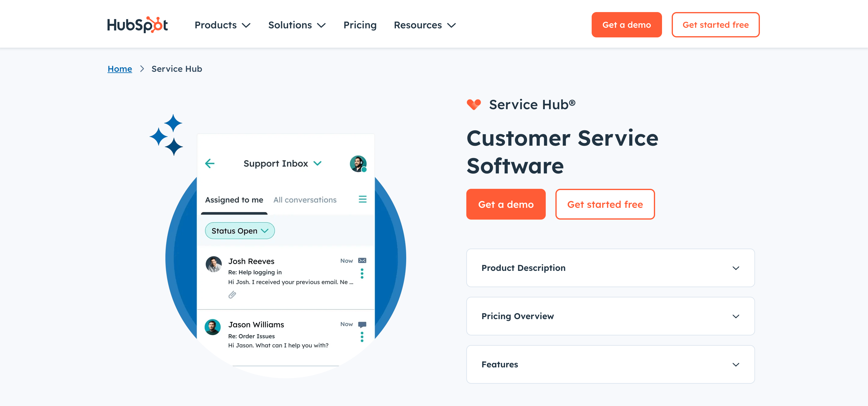Viewport: 868px width, 406px height.
Task: Click the email icon next to Josh Reeves
Action: pos(362,260)
